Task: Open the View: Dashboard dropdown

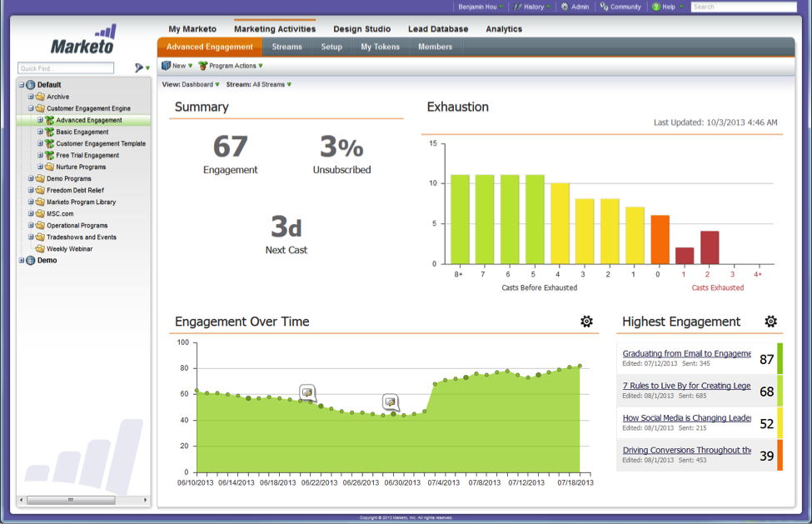Action: click(x=193, y=84)
